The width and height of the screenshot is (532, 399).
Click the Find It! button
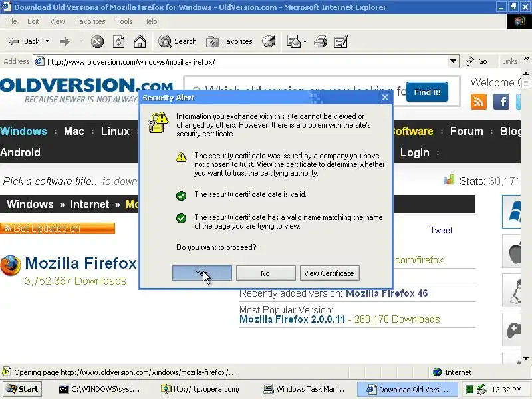click(x=427, y=92)
